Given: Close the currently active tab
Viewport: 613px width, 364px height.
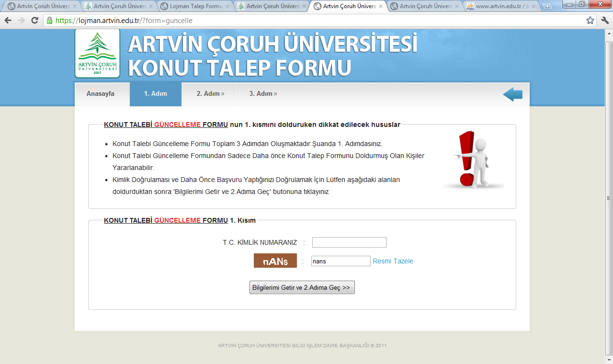Looking at the screenshot, I should coord(381,7).
